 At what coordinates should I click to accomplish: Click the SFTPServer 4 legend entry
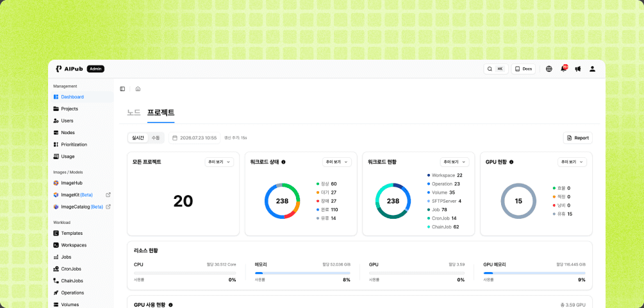coord(445,201)
